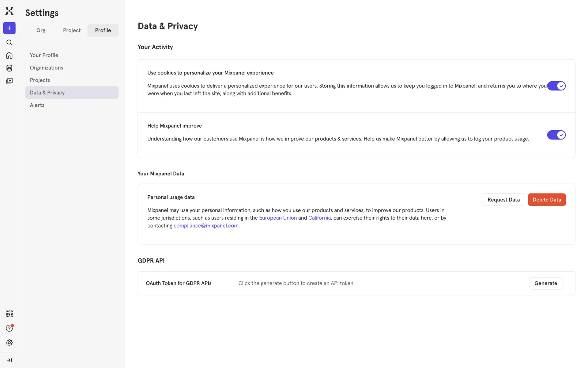The height and width of the screenshot is (368, 588).
Task: Click the Mixpanel logo icon
Action: pyautogui.click(x=9, y=11)
